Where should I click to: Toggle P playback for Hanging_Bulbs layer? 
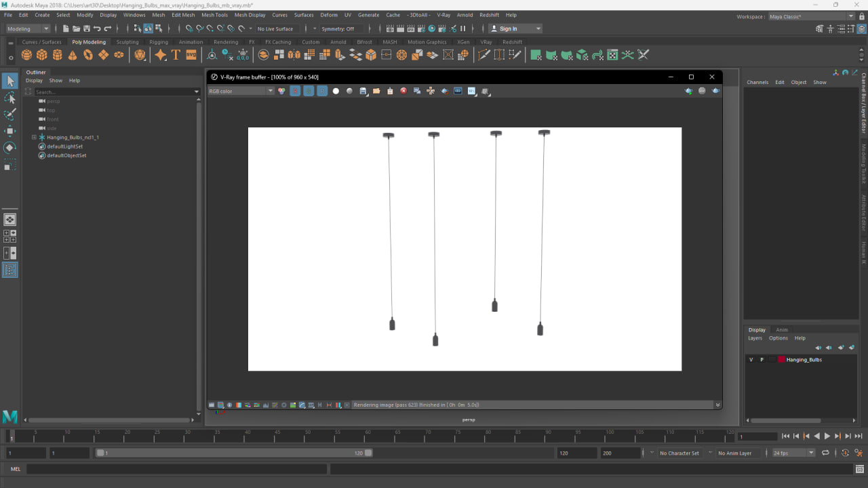click(762, 360)
